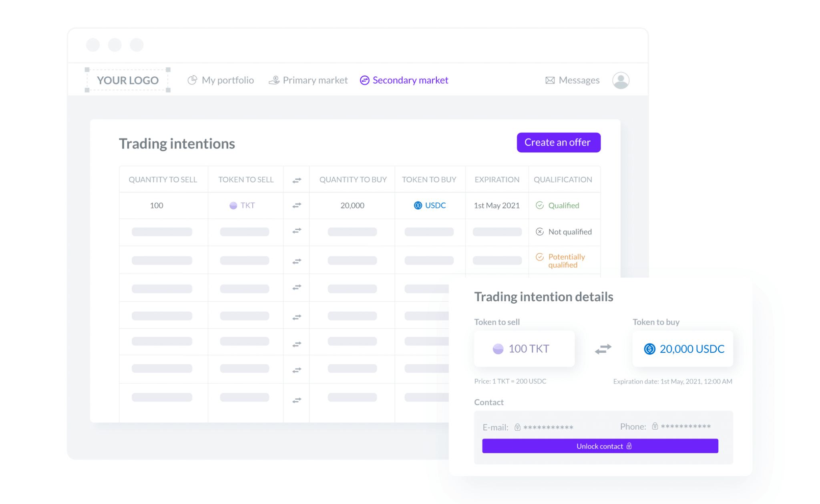The height and width of the screenshot is (504, 820).
Task: Click the masked E-mail value
Action: [548, 428]
